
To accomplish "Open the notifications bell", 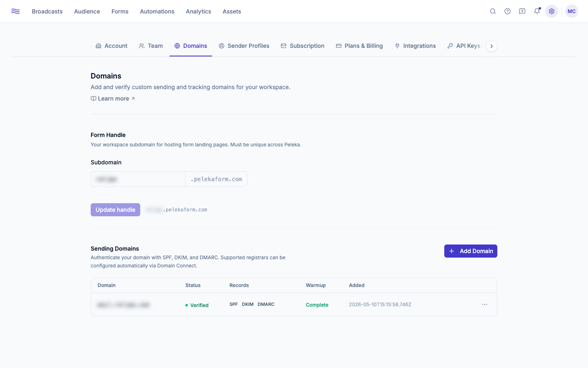I will click(x=537, y=11).
